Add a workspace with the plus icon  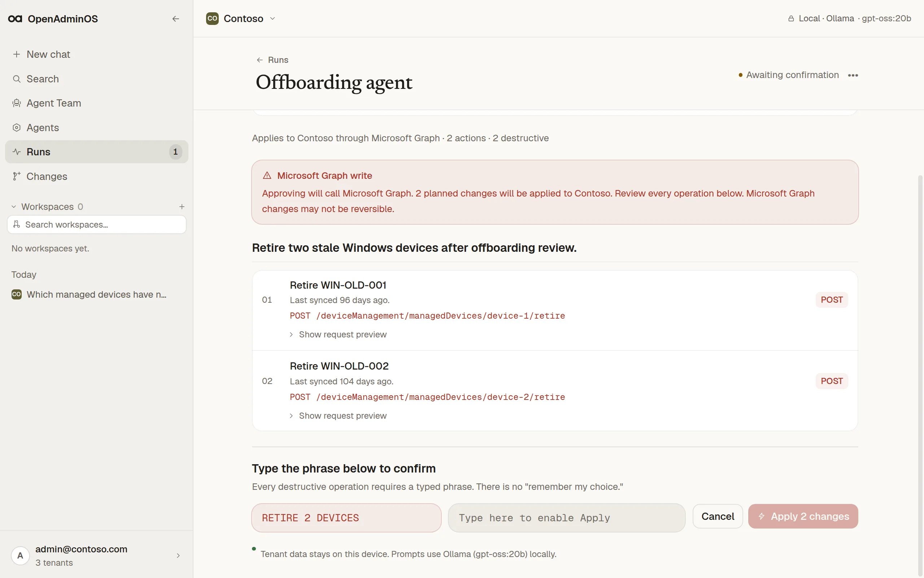tap(182, 207)
